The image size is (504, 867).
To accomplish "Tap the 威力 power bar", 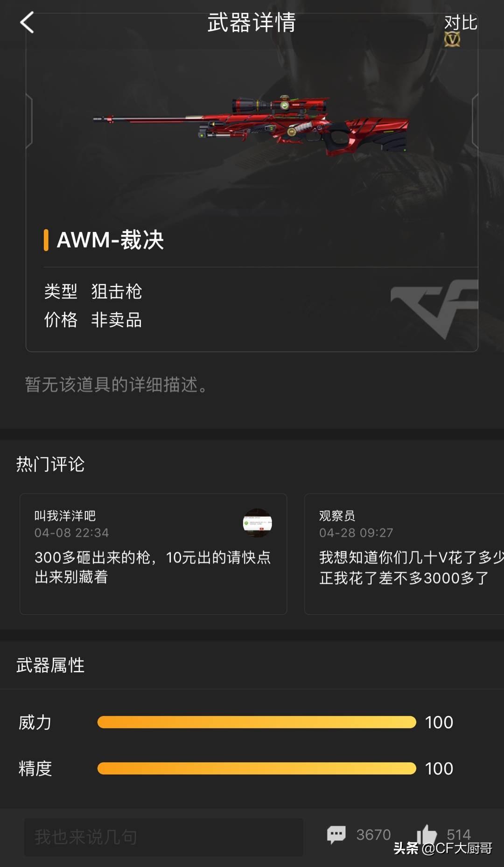I will tap(257, 722).
